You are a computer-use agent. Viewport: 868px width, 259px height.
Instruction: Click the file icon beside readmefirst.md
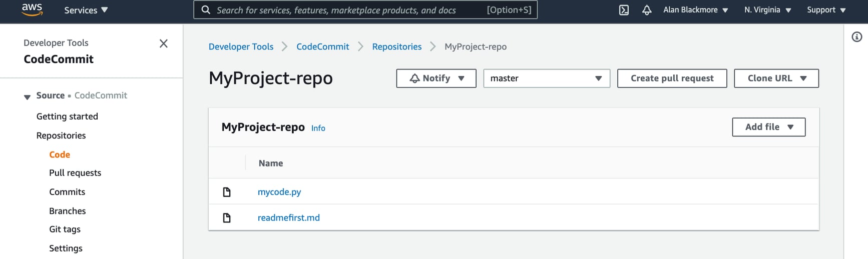[x=227, y=218]
